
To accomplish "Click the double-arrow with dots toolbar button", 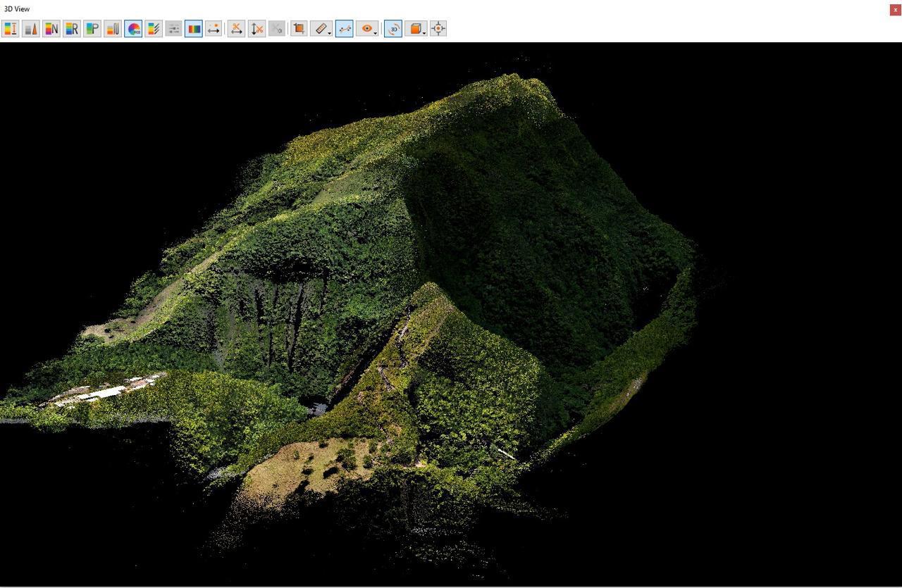I will [x=214, y=29].
